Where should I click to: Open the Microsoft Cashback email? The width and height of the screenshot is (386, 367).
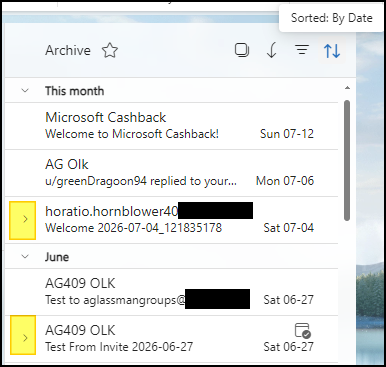point(171,126)
